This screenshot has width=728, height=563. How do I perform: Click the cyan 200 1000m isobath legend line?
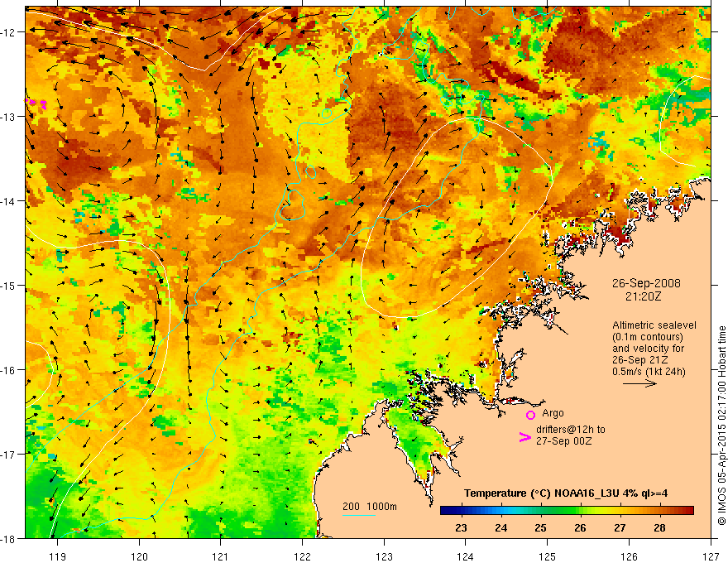point(359,515)
